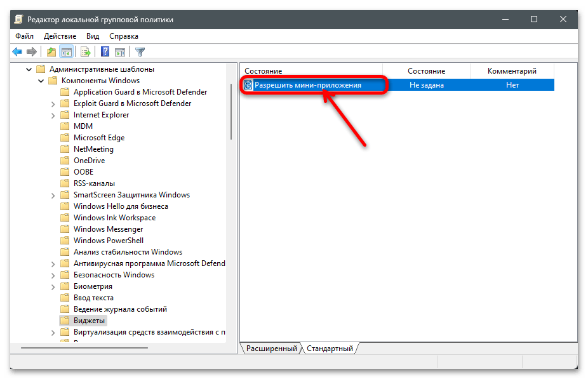This screenshot has height=379, width=588.
Task: Switch to the Стандартный tab
Action: [x=330, y=349]
